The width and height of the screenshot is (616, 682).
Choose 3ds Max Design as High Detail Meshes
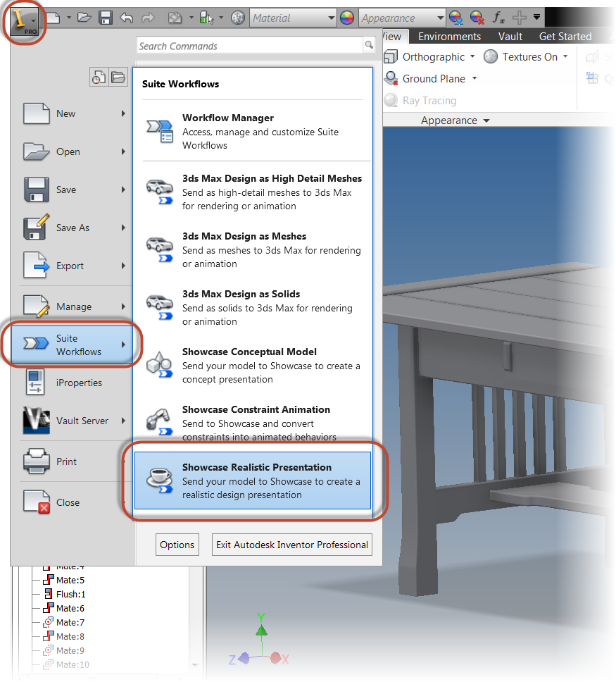253,192
